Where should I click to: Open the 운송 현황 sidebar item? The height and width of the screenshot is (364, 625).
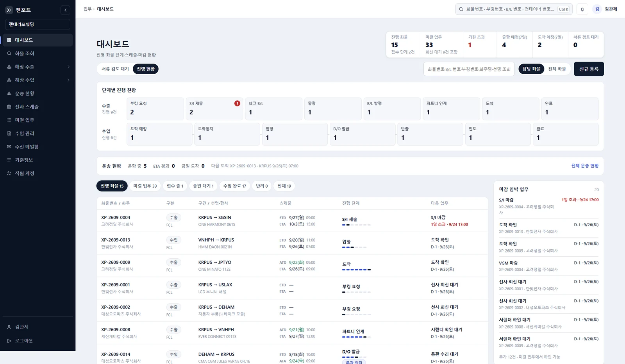[37, 94]
